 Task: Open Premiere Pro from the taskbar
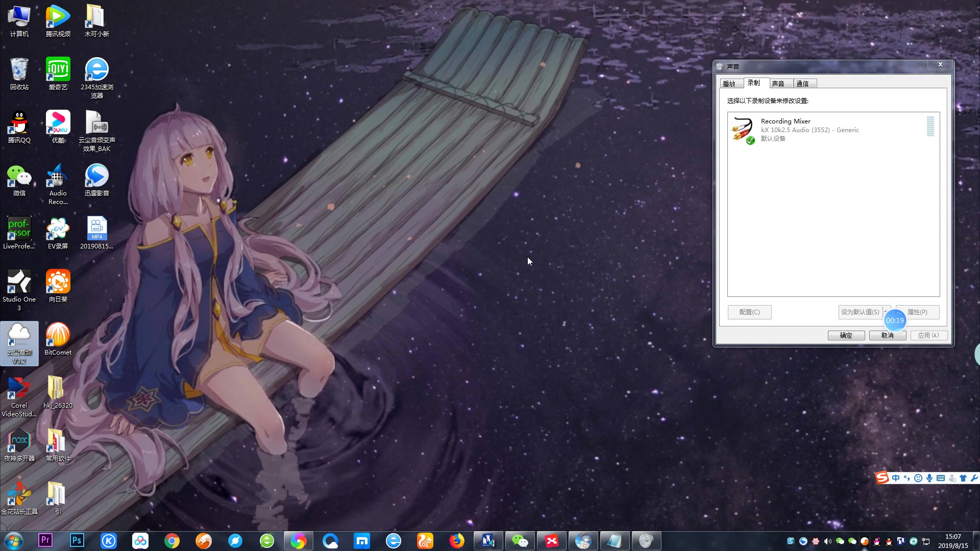click(x=45, y=540)
